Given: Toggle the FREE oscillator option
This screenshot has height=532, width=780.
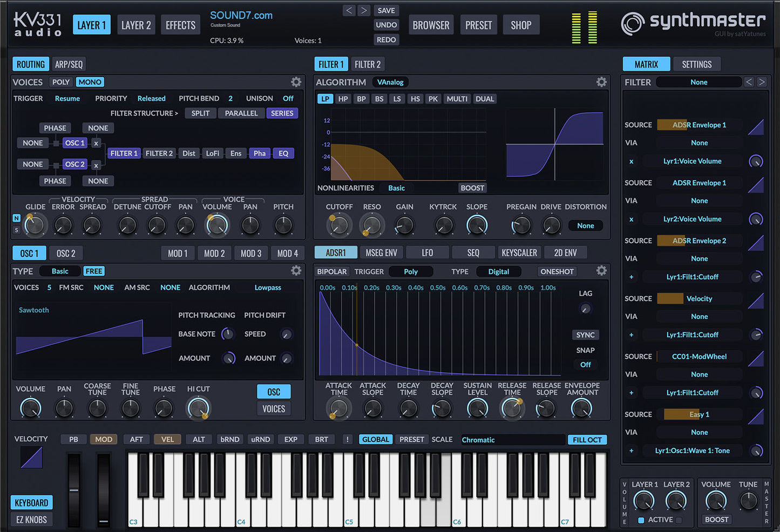Looking at the screenshot, I should pos(94,271).
